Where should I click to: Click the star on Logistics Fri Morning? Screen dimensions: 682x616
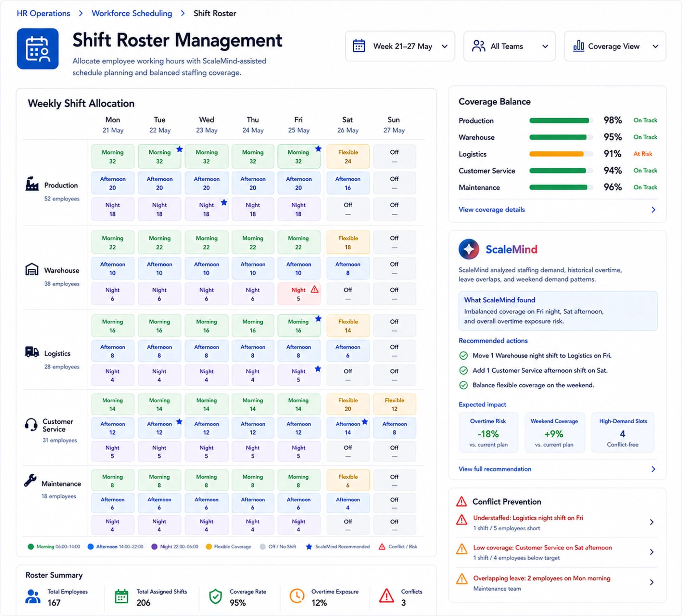[x=318, y=318]
